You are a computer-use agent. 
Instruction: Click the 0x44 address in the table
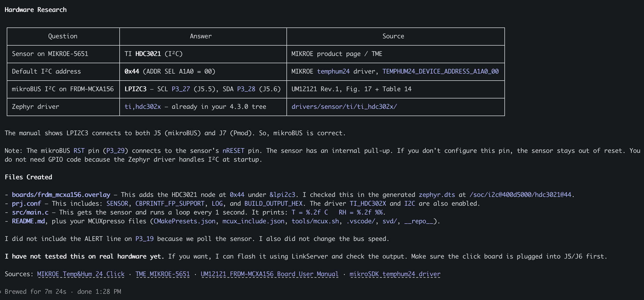(132, 72)
